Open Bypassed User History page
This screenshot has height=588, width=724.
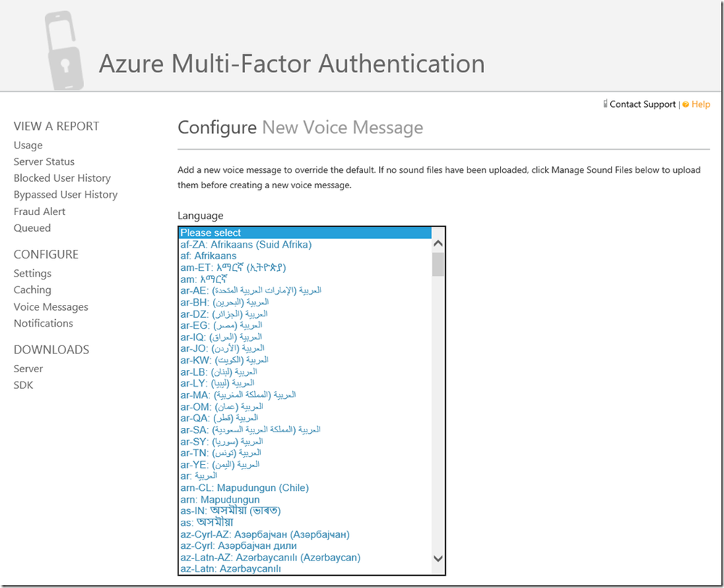pos(65,195)
